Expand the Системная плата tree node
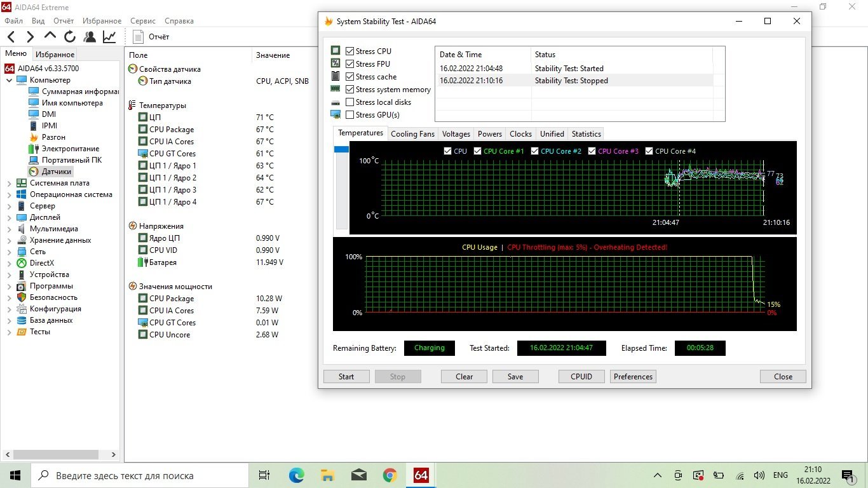 tap(10, 183)
